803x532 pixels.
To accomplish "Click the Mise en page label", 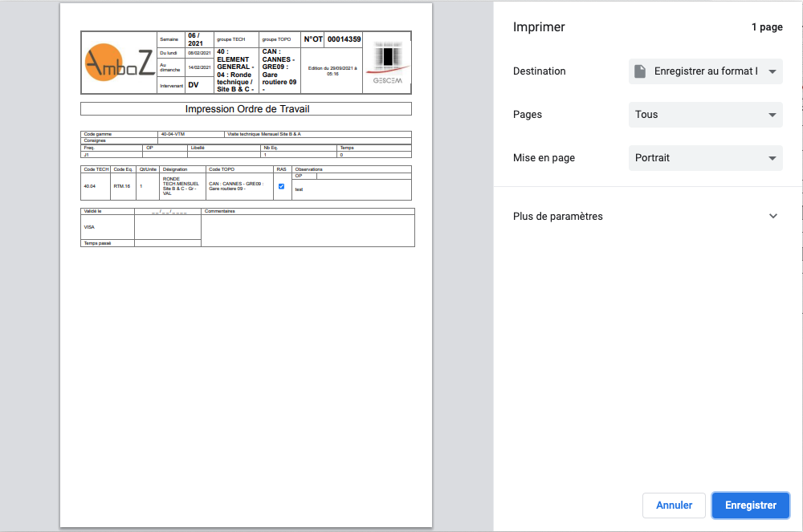I will click(x=544, y=158).
